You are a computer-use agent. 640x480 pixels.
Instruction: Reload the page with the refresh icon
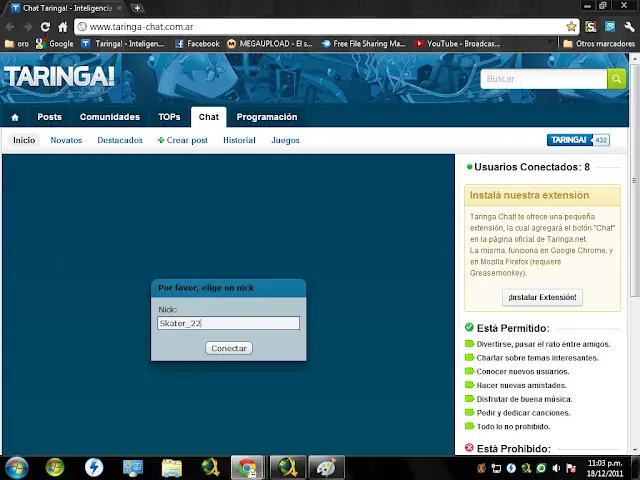coord(45,27)
